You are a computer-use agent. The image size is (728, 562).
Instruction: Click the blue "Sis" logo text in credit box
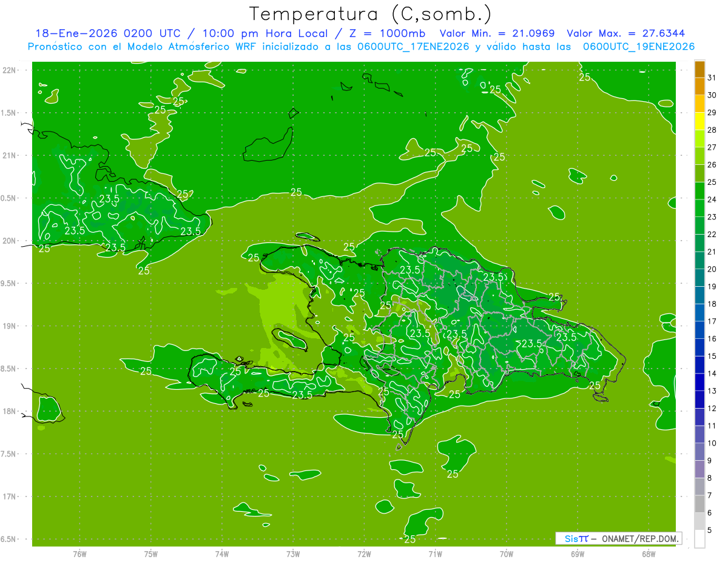(571, 538)
